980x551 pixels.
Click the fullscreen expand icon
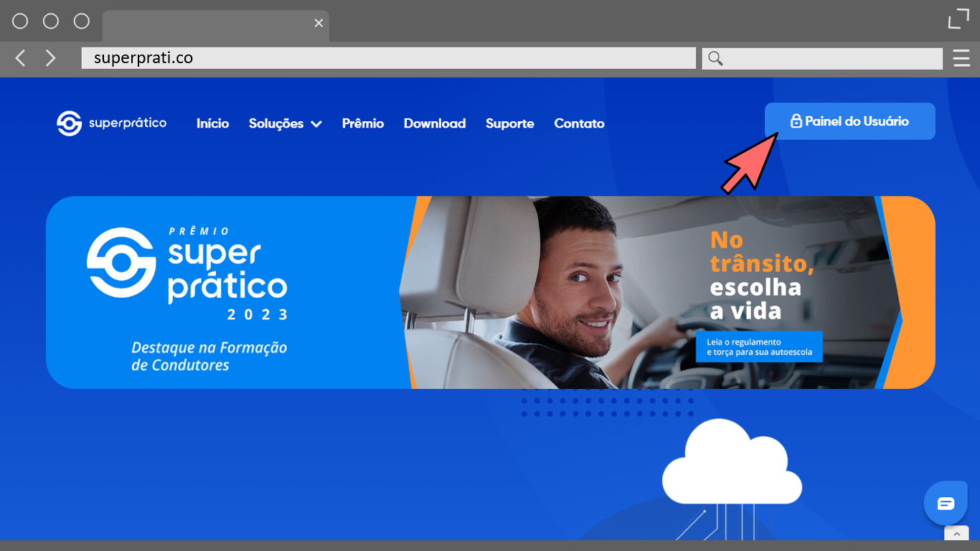(x=958, y=20)
